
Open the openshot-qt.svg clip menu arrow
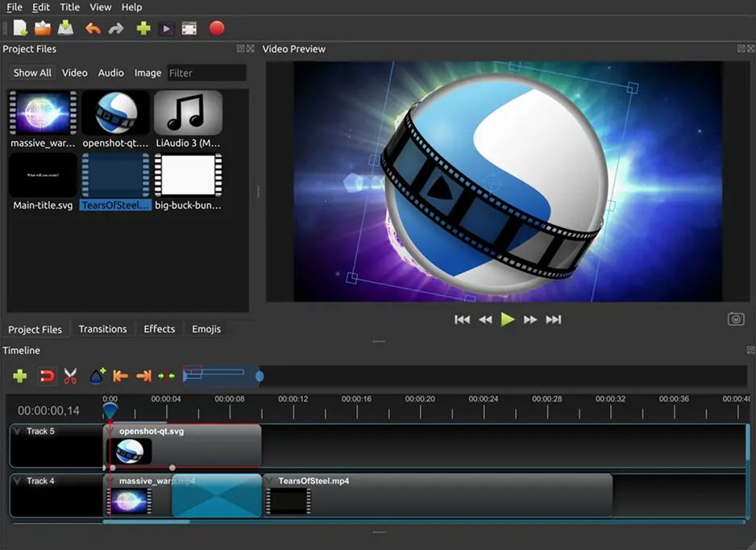point(111,431)
